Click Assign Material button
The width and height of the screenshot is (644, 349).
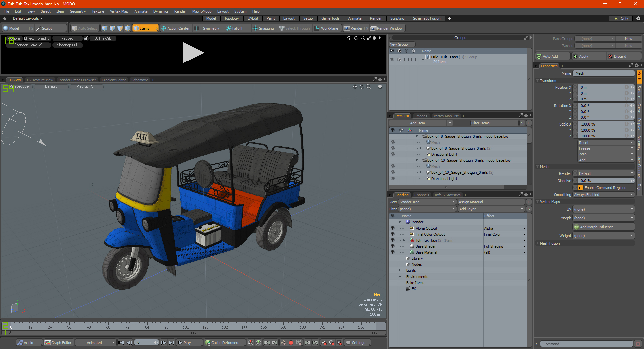point(491,202)
